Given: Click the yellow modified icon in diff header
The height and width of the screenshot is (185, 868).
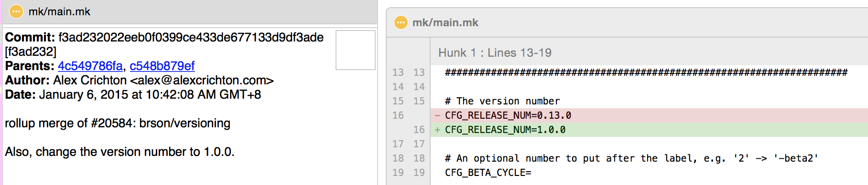Looking at the screenshot, I should pyautogui.click(x=401, y=22).
